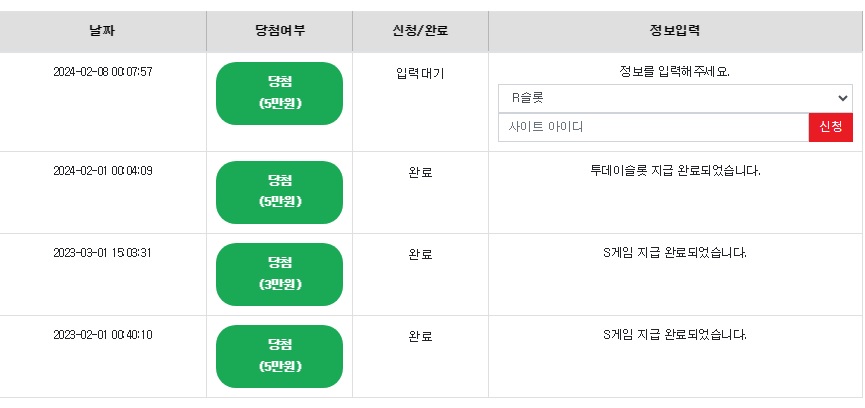
Task: Click the 2024-02-08 00:07:57 date cell
Action: tap(103, 72)
